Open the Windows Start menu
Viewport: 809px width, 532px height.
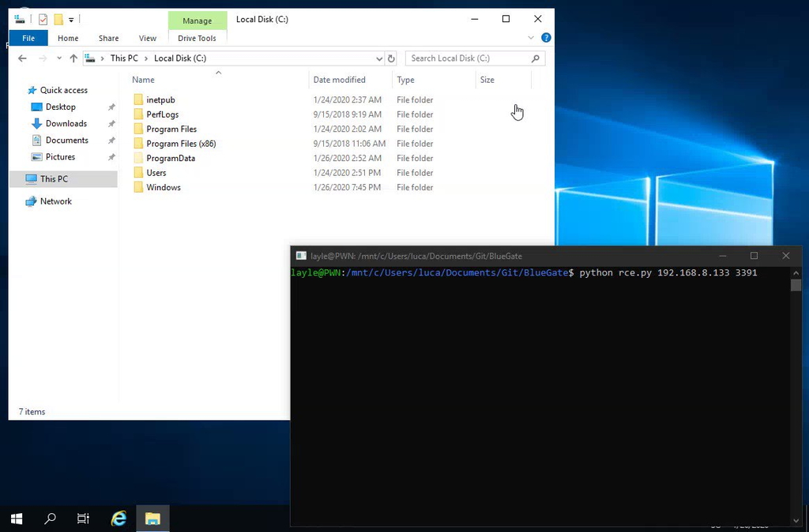pyautogui.click(x=17, y=518)
